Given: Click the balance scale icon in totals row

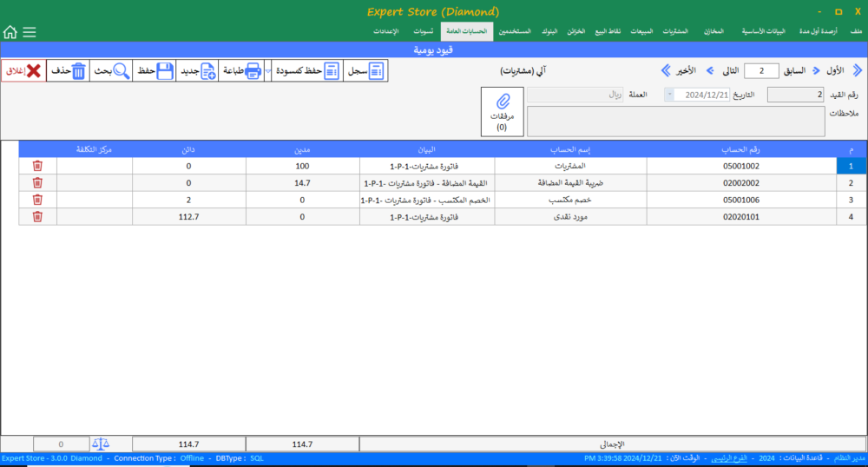Looking at the screenshot, I should click(102, 444).
